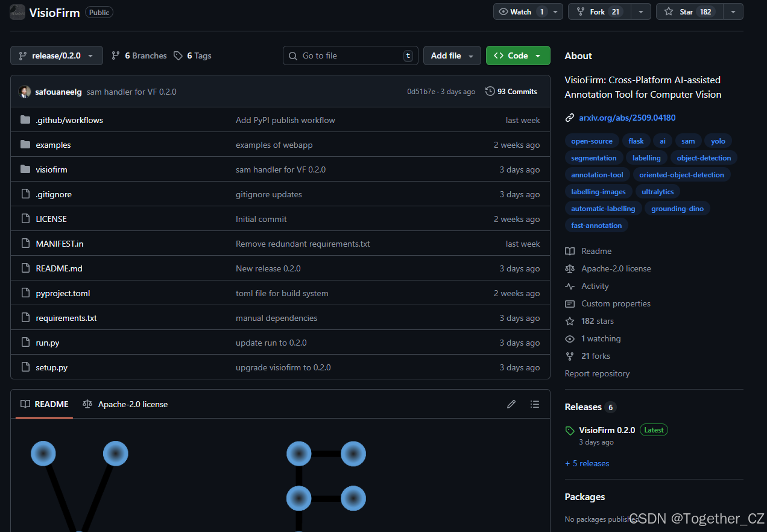Star the VisioFirm repository
Screen dimensions: 767x532
689,12
